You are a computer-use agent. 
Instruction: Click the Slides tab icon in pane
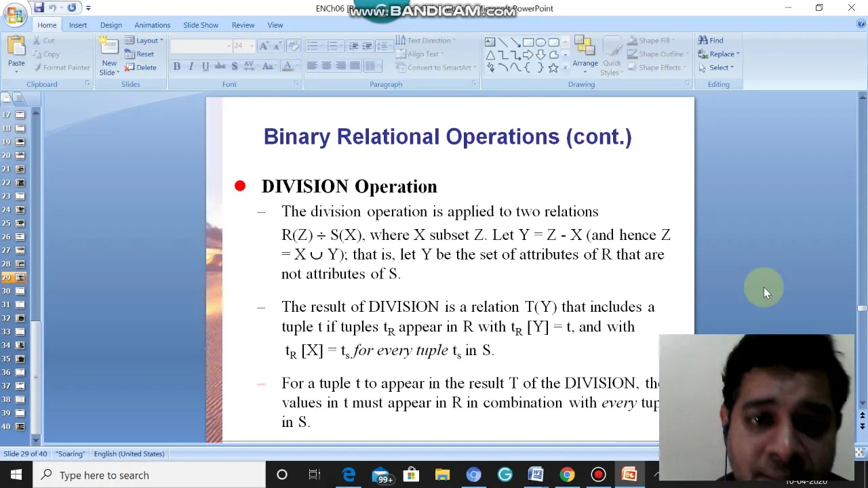pyautogui.click(x=6, y=99)
